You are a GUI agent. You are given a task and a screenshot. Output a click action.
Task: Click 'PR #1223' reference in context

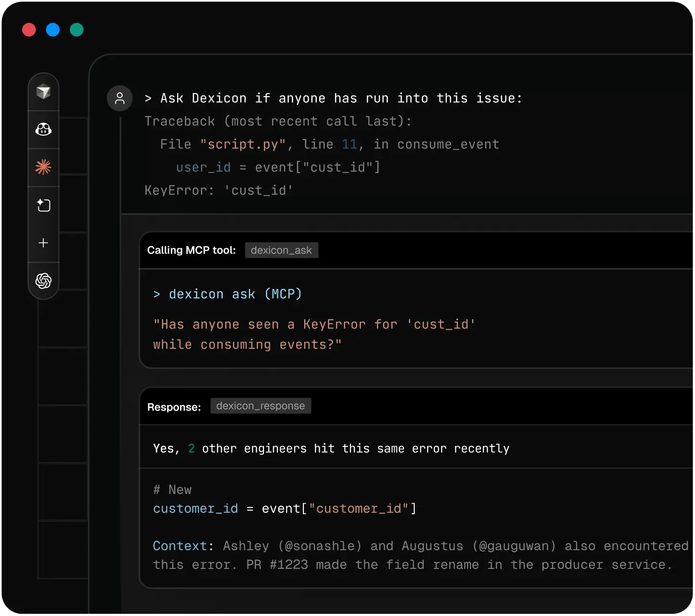(277, 565)
